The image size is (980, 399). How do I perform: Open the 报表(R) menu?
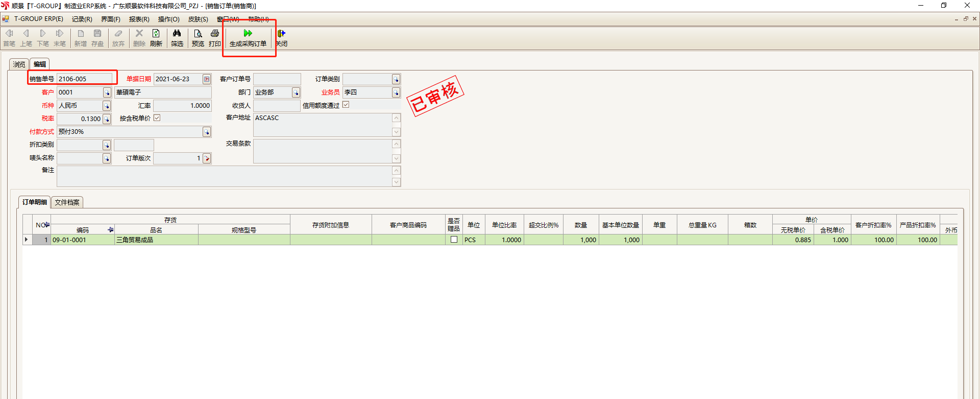pos(139,19)
